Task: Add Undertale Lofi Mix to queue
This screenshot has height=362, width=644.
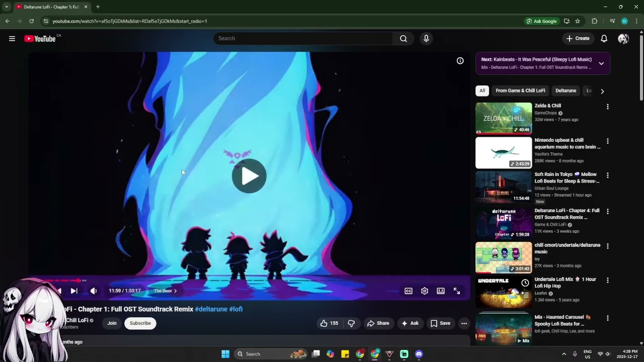Action: [525, 295]
